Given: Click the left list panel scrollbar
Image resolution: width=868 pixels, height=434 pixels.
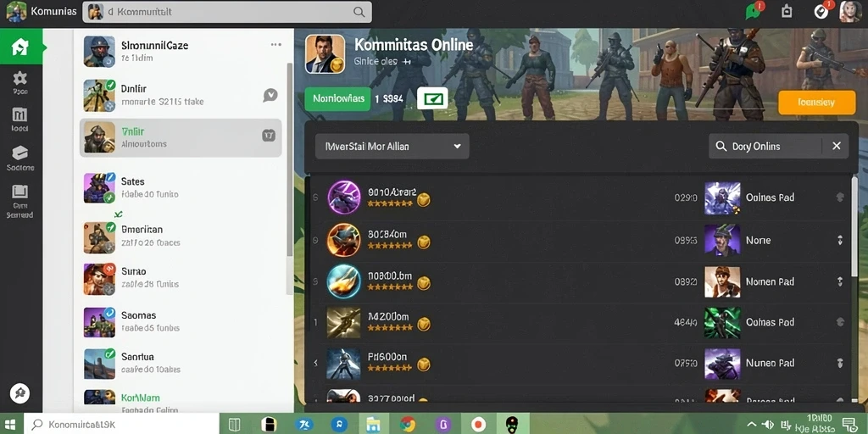Looking at the screenshot, I should [x=289, y=160].
